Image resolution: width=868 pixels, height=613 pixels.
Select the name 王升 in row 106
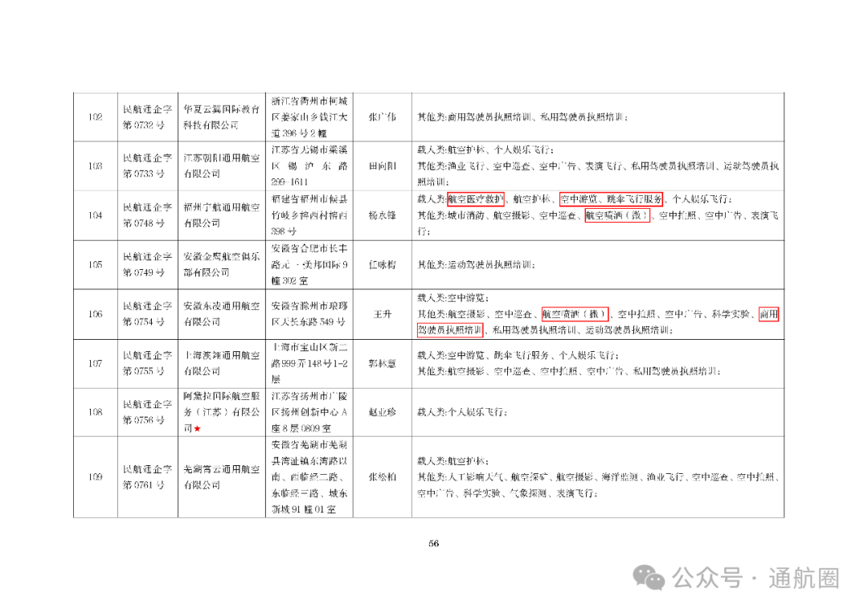(383, 315)
